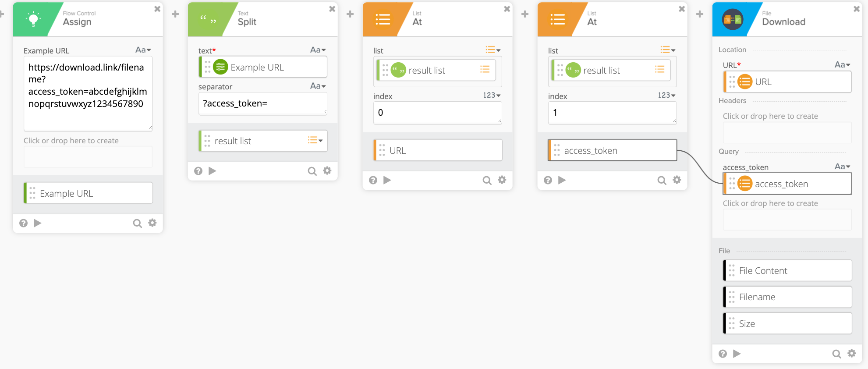This screenshot has height=369, width=868.
Task: Click the Download card file icon
Action: [x=732, y=19]
